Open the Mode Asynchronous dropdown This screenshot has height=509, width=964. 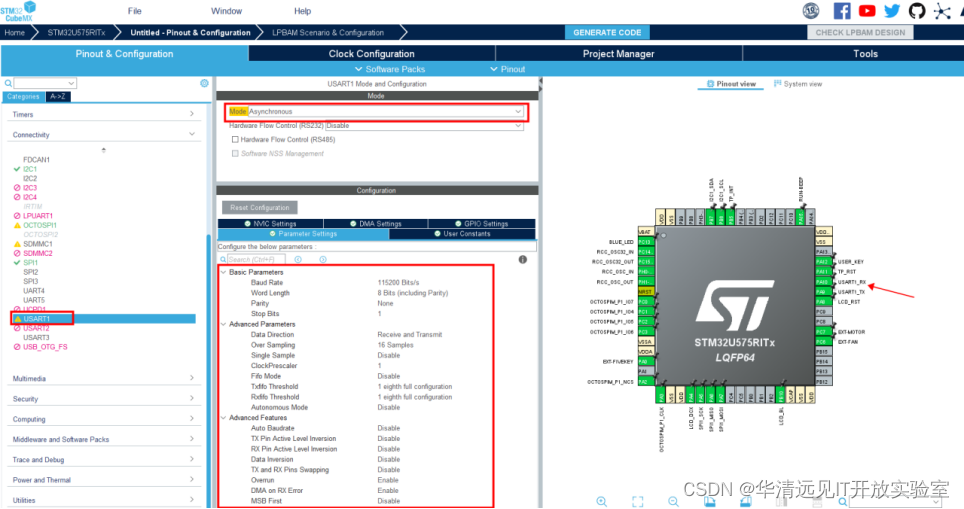pyautogui.click(x=385, y=111)
